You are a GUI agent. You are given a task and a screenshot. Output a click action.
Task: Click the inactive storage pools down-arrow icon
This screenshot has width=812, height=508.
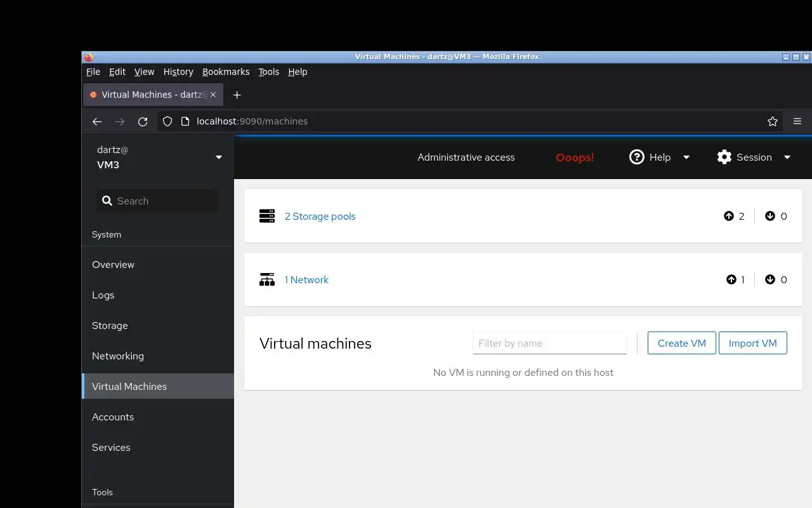tap(770, 216)
